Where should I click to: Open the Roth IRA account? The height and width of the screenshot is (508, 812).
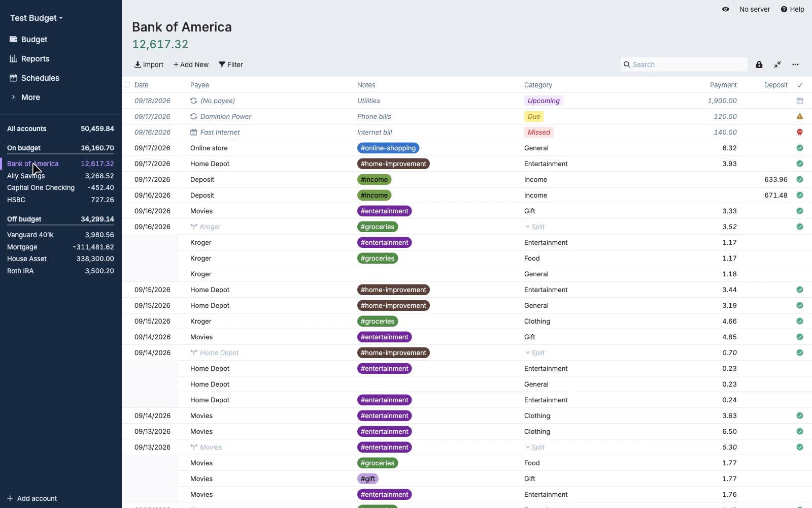point(60,271)
